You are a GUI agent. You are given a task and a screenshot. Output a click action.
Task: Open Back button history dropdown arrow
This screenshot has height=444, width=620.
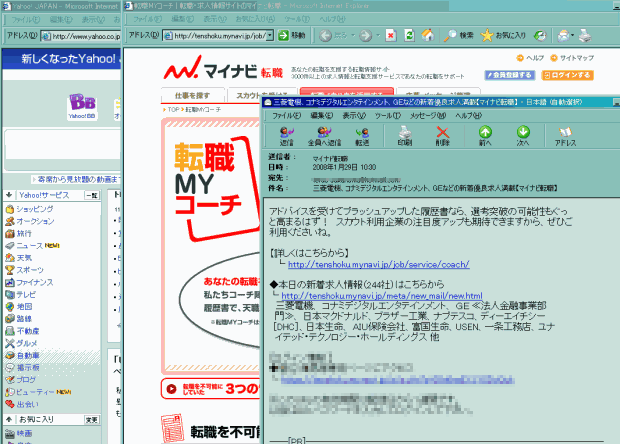(353, 36)
